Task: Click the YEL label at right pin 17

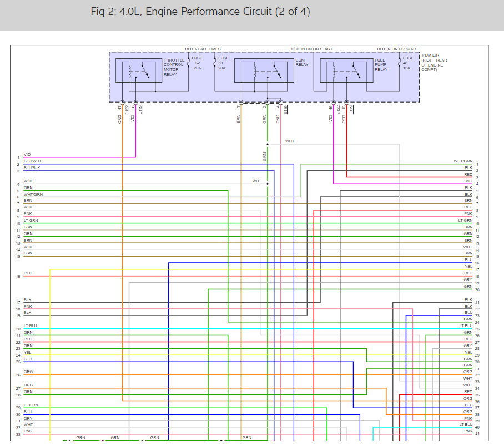Action: [468, 266]
